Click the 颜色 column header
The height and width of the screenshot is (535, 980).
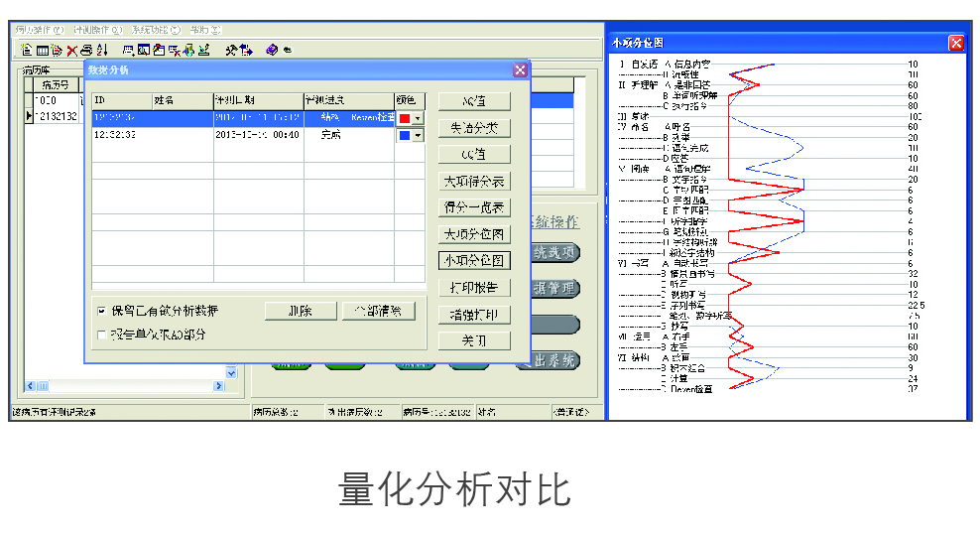pos(410,100)
